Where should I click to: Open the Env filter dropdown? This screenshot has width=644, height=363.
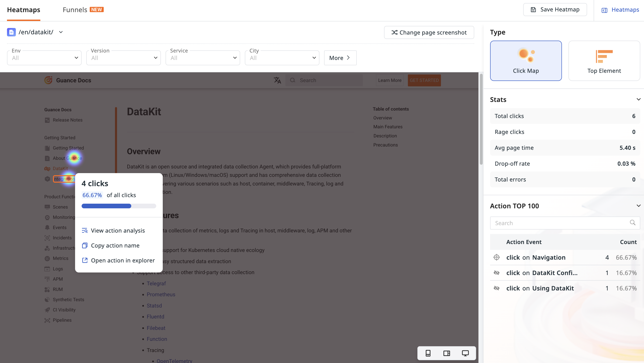44,58
